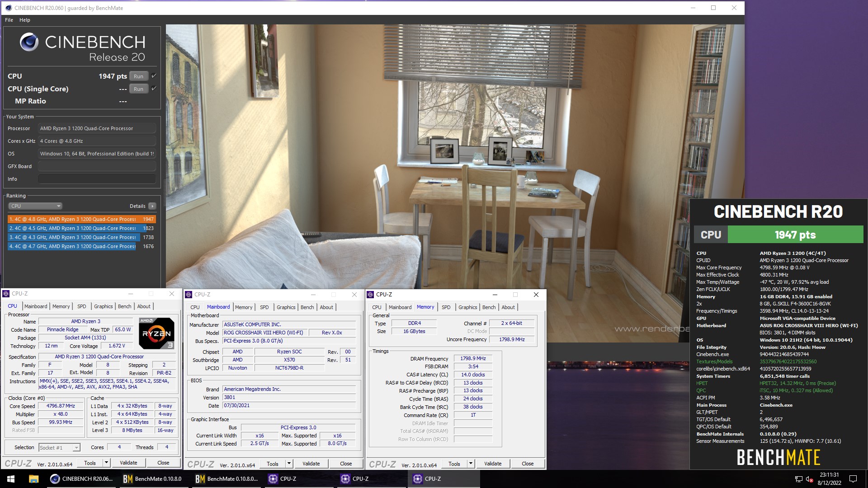
Task: Open first BenchMate 0.10.8.0 taskbar item
Action: point(153,479)
